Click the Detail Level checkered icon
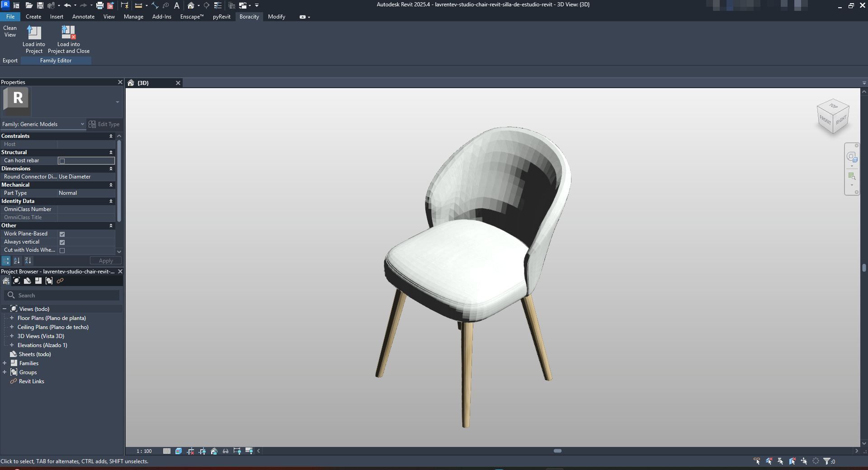The height and width of the screenshot is (470, 868). point(167,451)
